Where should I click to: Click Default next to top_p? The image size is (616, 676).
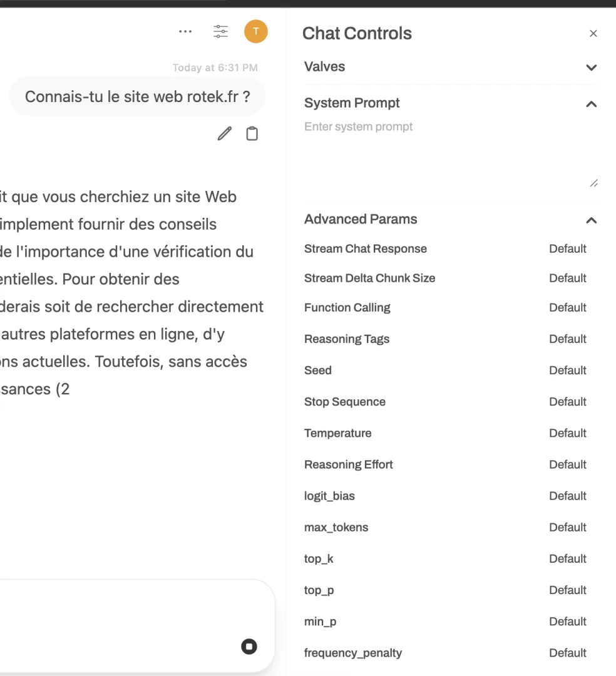567,590
